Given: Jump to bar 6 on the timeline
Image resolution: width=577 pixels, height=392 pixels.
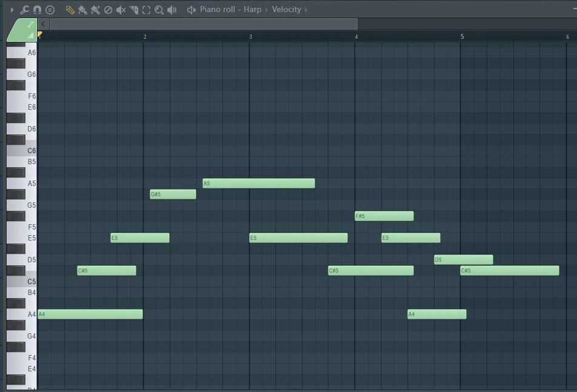Looking at the screenshot, I should 567,37.
